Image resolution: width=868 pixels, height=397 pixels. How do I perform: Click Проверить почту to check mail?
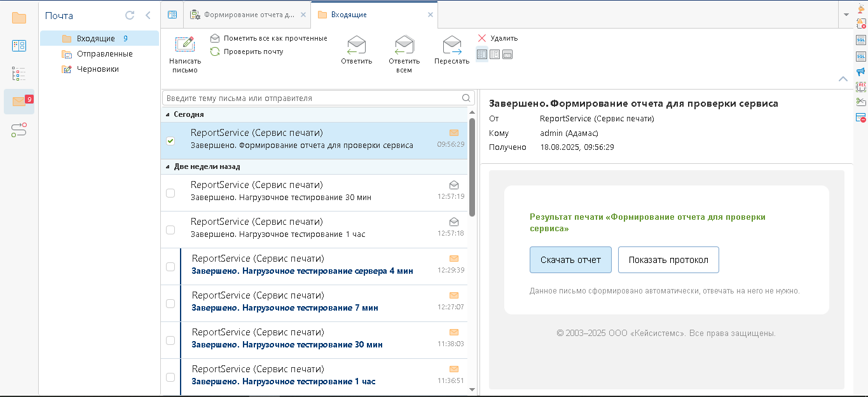coord(247,51)
